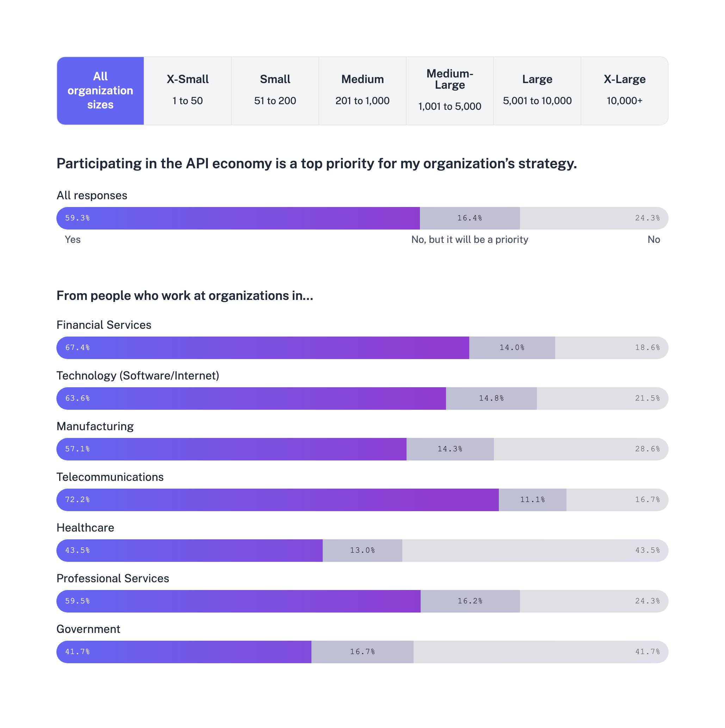Switch to the Small 51 to 200 tab
The height and width of the screenshot is (728, 725).
point(275,90)
